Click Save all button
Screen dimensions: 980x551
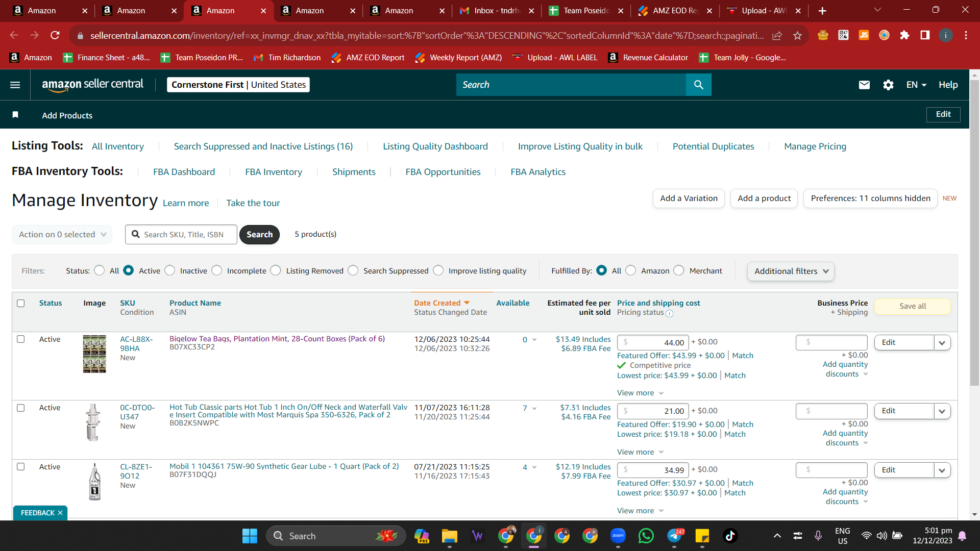[913, 306]
